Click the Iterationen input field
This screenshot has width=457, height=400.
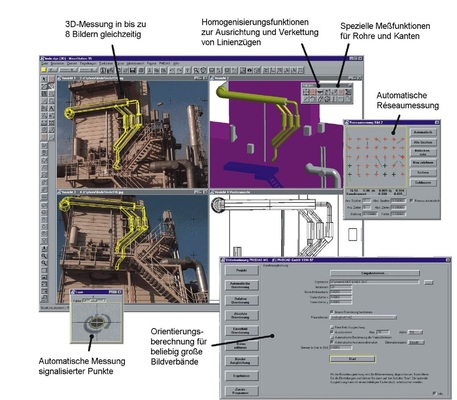341,287
